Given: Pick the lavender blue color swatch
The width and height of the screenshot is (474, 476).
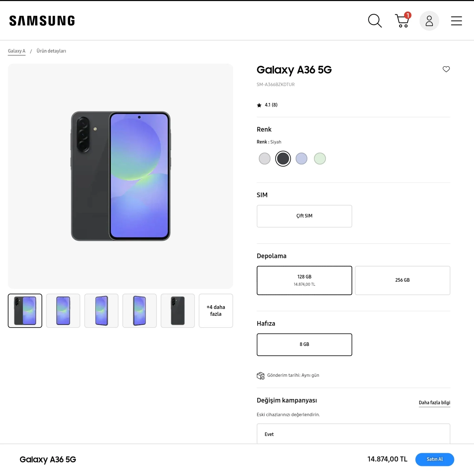Looking at the screenshot, I should pos(301,159).
